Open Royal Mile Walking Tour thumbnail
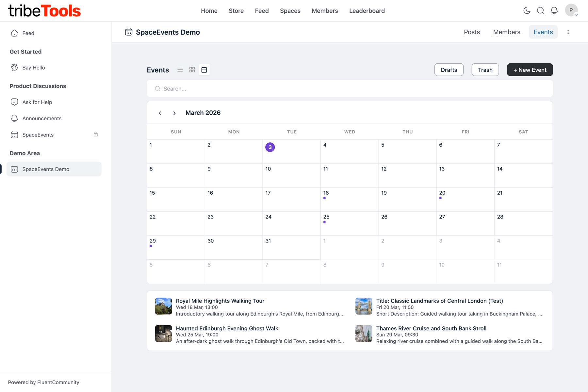 click(163, 306)
